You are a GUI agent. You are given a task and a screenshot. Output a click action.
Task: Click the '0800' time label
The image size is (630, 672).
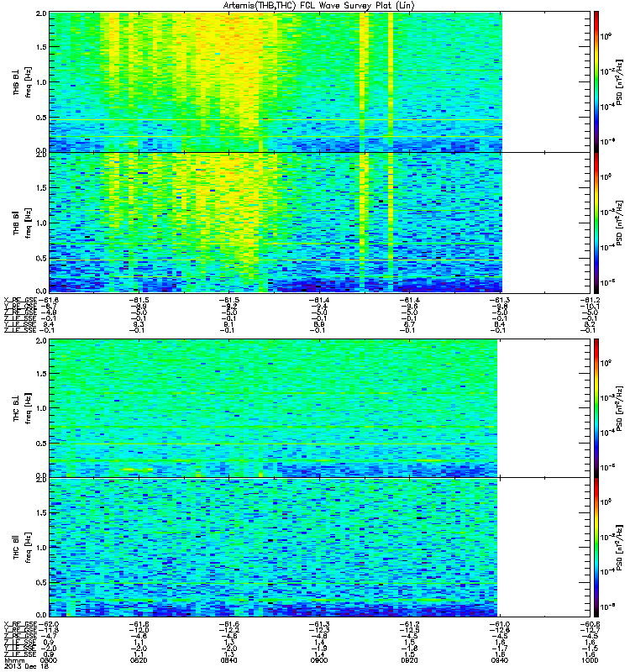[49, 660]
